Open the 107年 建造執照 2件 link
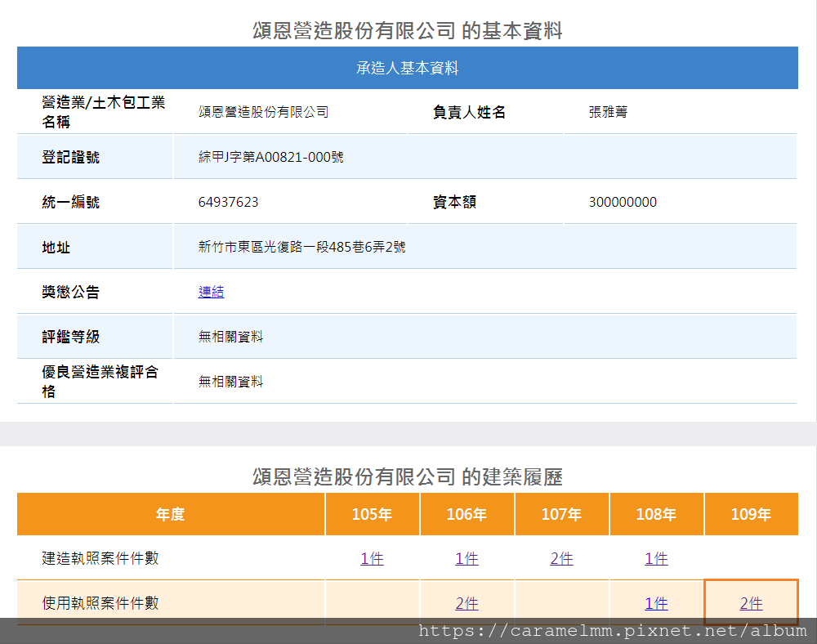This screenshot has height=644, width=817. point(562,558)
